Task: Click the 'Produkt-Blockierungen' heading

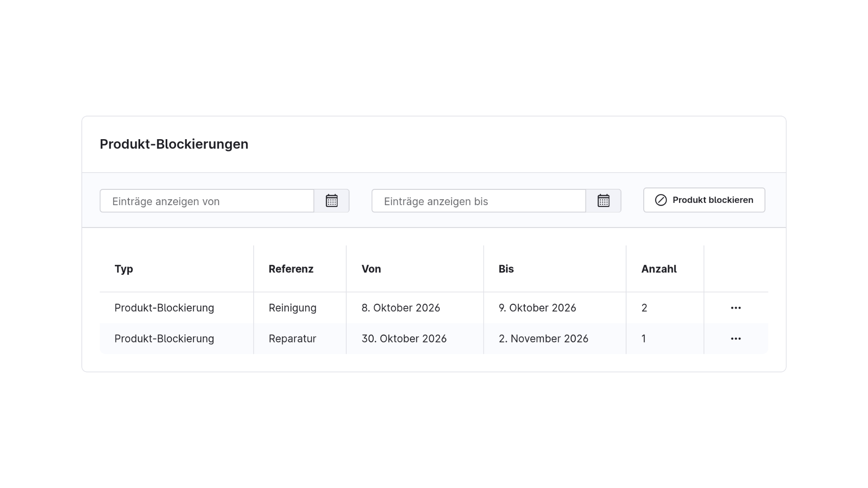Action: 174,144
